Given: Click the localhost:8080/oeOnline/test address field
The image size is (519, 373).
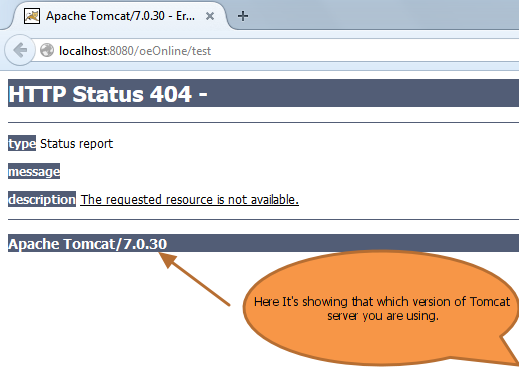Looking at the screenshot, I should click(277, 51).
